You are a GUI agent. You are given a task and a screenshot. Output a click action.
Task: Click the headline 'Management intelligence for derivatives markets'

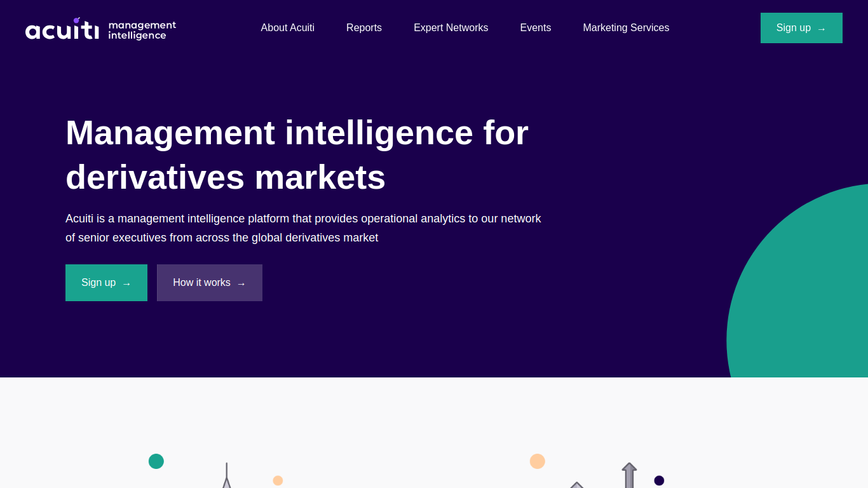[297, 154]
